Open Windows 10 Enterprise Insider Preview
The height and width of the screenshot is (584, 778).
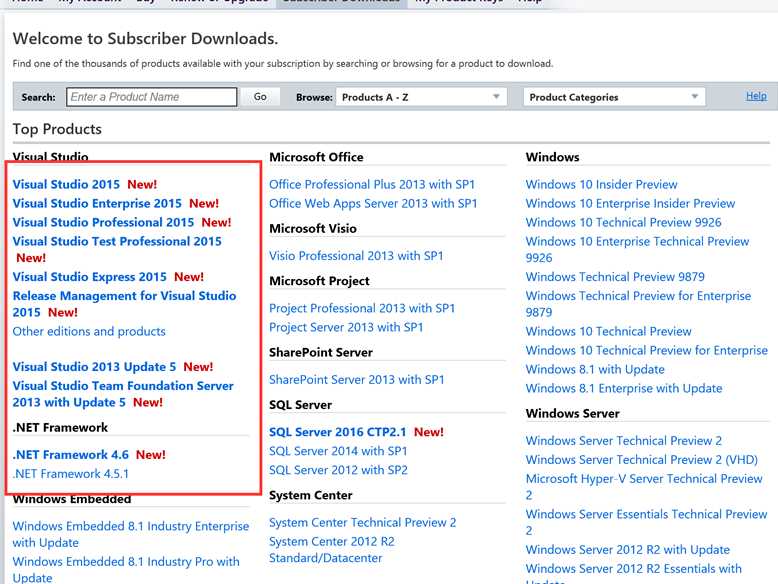[x=630, y=203]
